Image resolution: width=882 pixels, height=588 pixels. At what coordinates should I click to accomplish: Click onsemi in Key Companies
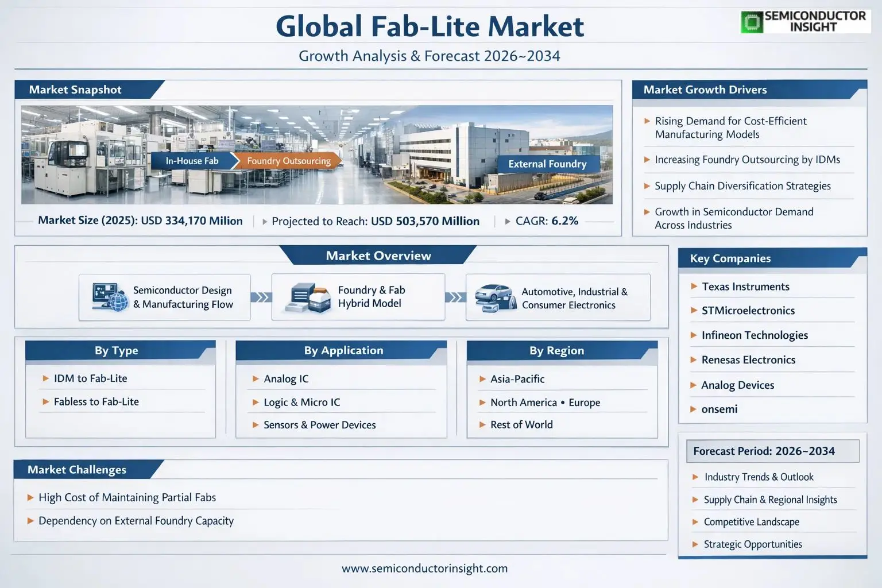tap(719, 409)
